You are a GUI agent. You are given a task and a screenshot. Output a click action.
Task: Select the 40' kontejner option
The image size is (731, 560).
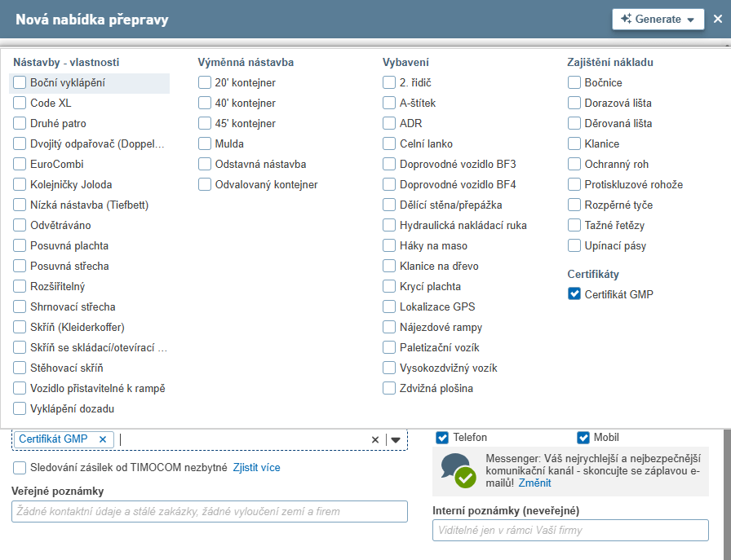[x=205, y=103]
